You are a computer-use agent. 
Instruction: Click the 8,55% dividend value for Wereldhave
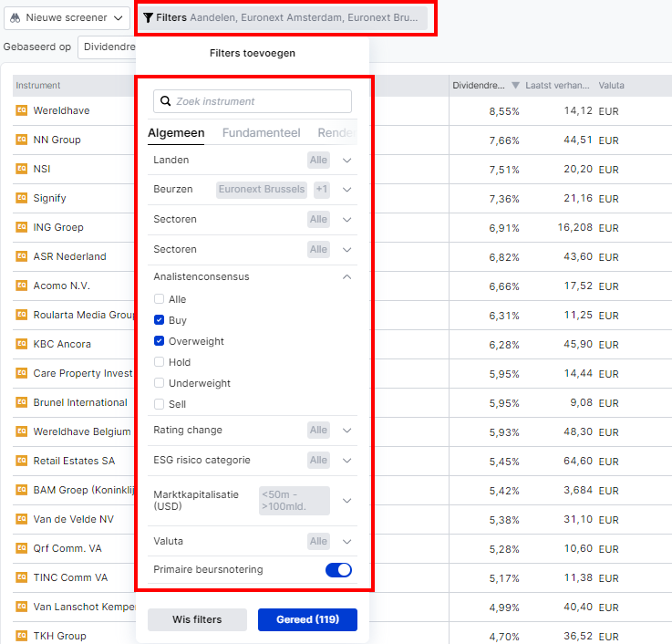coord(504,111)
